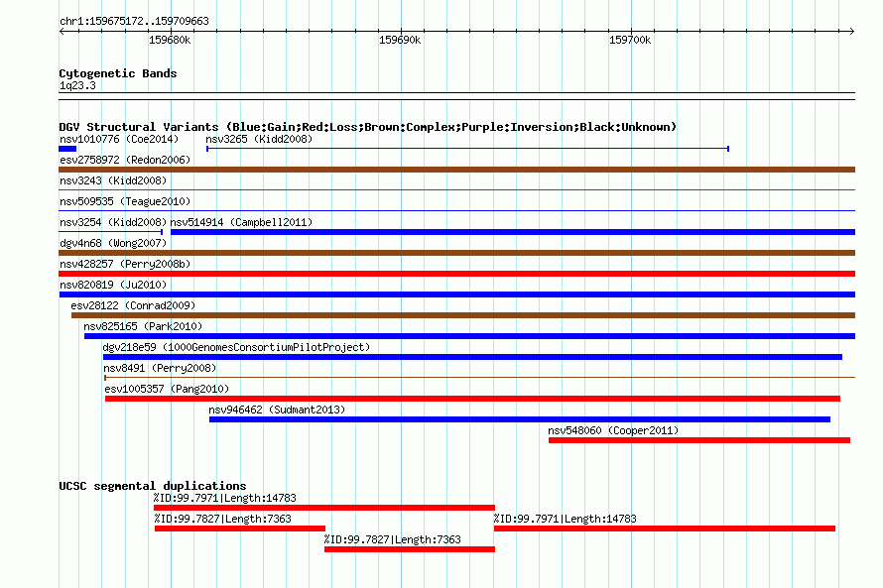The height and width of the screenshot is (588, 883).
Task: Select dgv218e59 (1000GenomesConsortiumPilotProject) label
Action: pos(236,347)
